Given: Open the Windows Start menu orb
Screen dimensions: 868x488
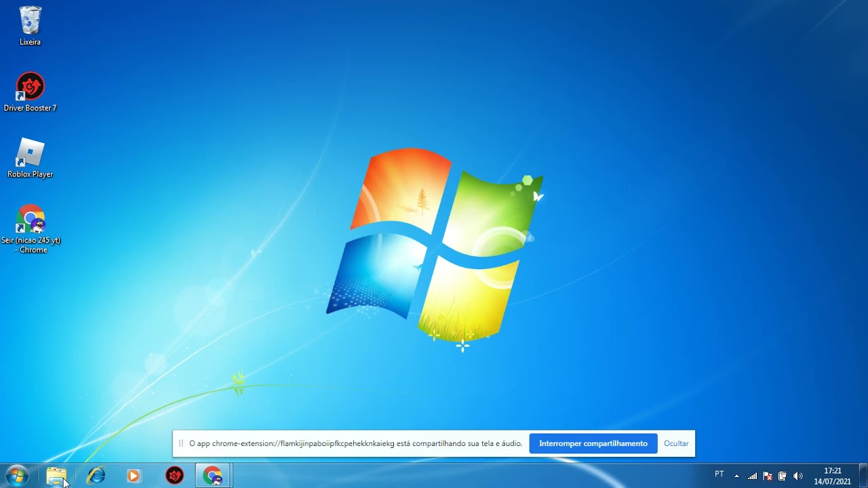Looking at the screenshot, I should (16, 476).
